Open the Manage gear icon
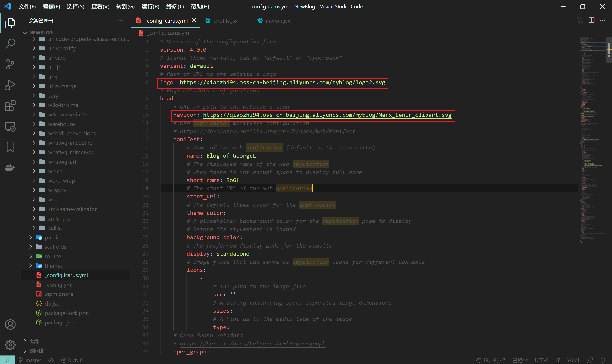Screen dimensions: 612x364 click(x=10, y=345)
